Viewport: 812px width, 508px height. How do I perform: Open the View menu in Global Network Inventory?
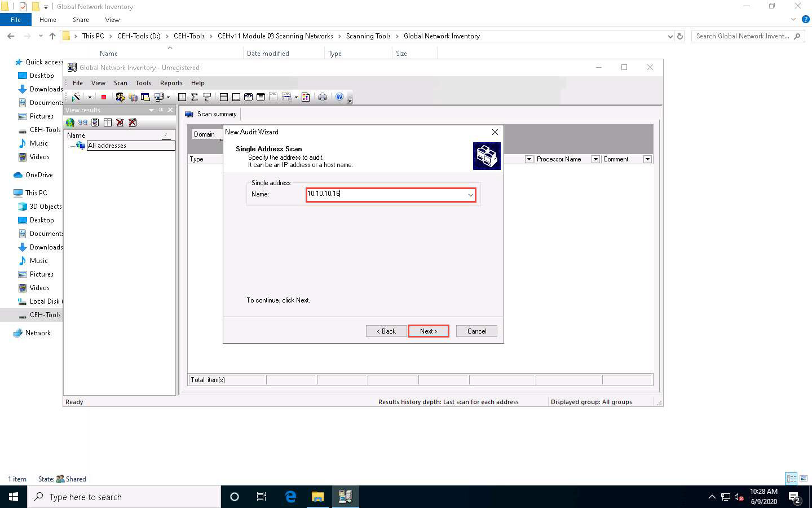pos(98,83)
